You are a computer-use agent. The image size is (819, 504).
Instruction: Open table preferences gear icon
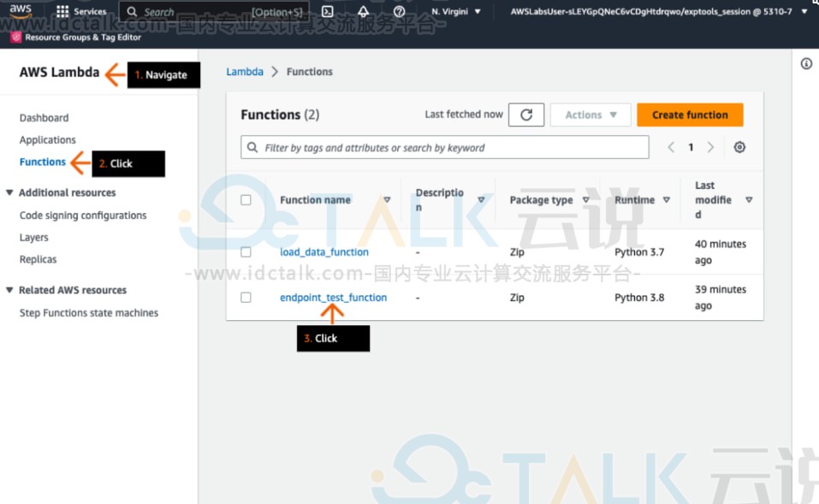point(739,147)
